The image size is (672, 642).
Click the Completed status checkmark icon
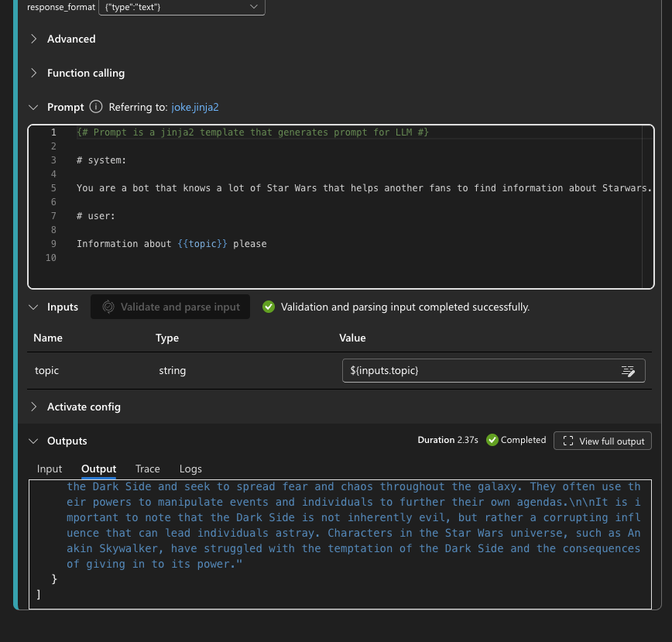pyautogui.click(x=492, y=440)
